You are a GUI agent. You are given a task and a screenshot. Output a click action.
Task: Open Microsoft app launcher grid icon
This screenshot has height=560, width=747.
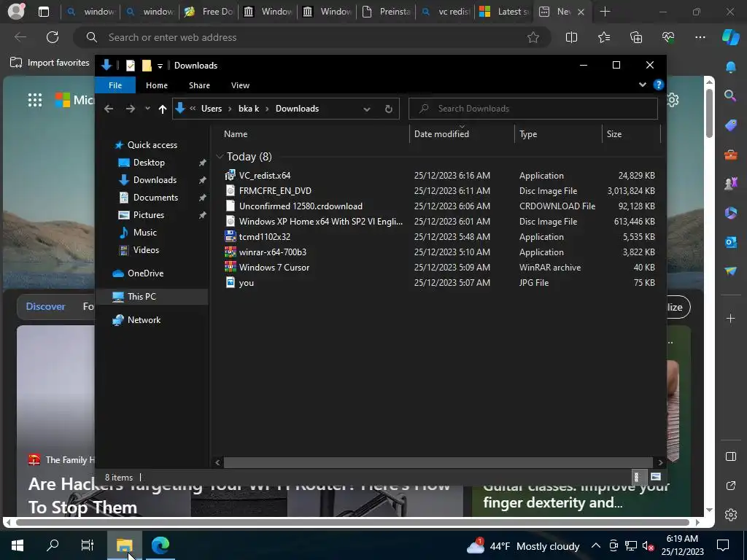pyautogui.click(x=35, y=100)
